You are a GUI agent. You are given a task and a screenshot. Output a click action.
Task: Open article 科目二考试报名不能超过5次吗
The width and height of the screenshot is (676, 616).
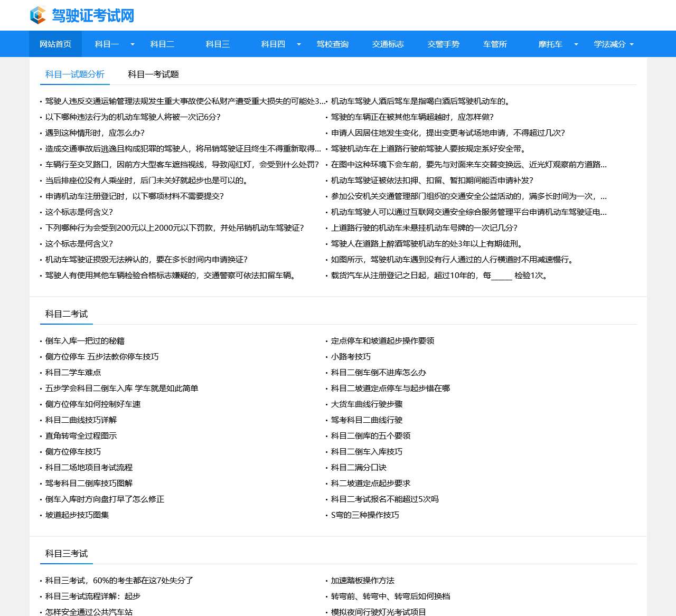pos(385,499)
